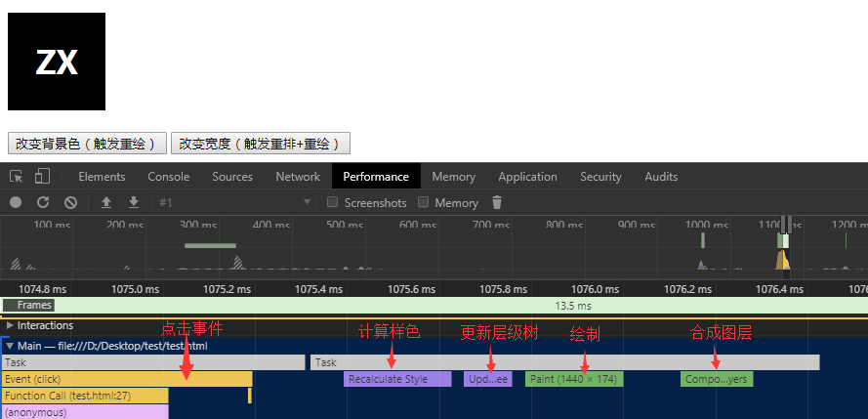
Task: Select the Compo...yers block
Action: (x=717, y=379)
